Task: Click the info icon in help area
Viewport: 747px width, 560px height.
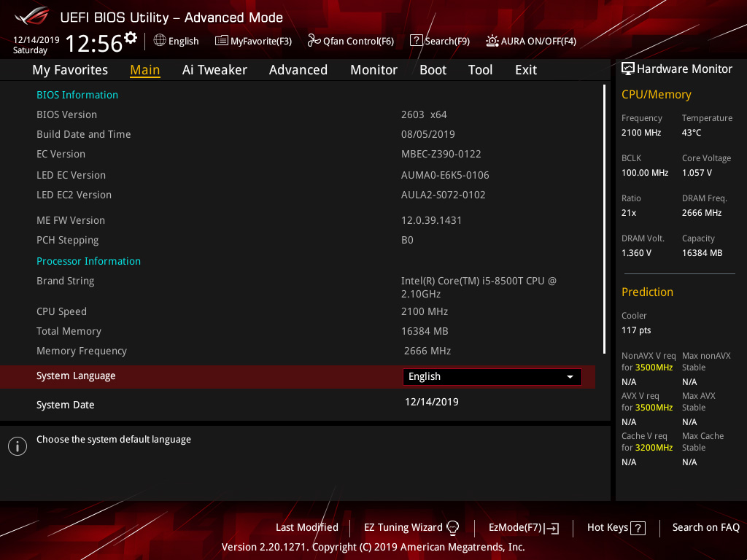Action: click(18, 446)
